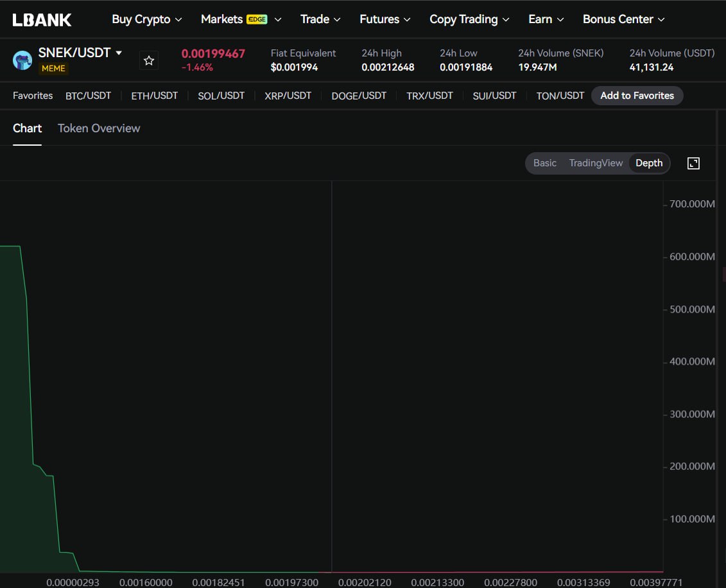The width and height of the screenshot is (726, 588).
Task: Click the MEME category tag
Action: (53, 69)
